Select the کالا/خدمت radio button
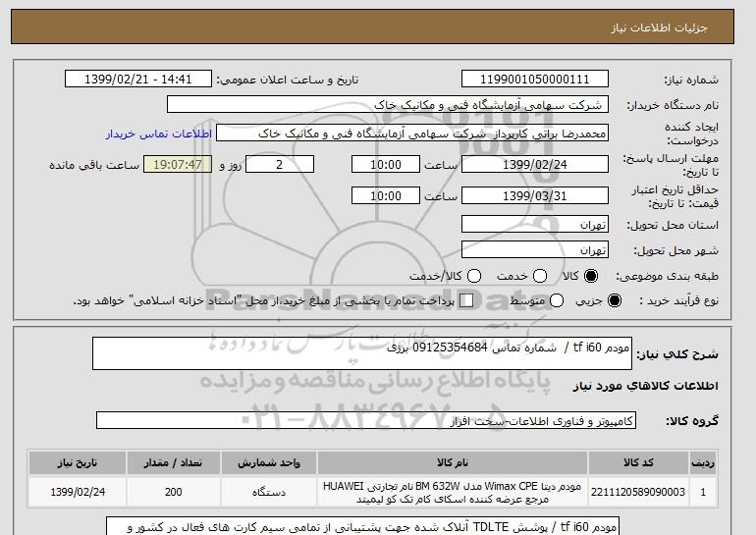Viewport: 756px width, 535px height. pos(474,276)
